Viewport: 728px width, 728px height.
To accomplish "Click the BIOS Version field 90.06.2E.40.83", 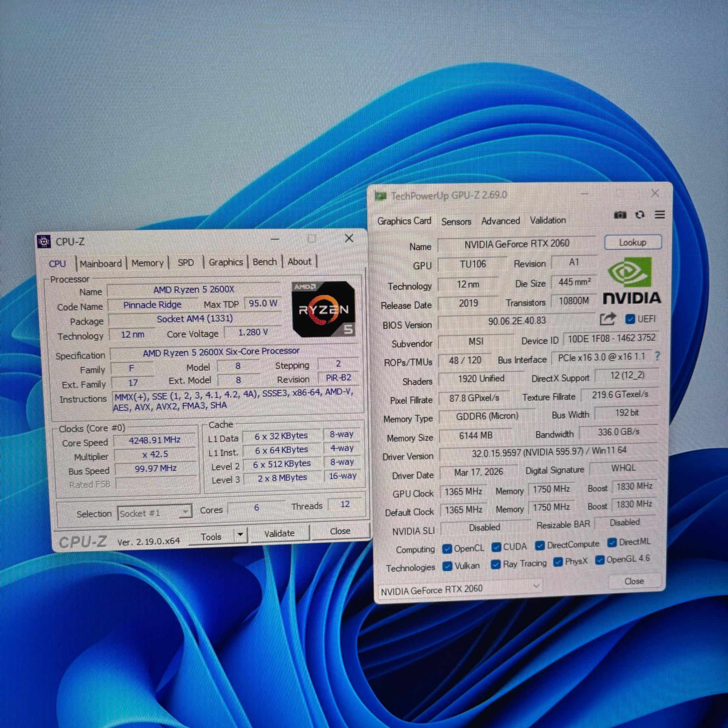I will click(x=516, y=321).
